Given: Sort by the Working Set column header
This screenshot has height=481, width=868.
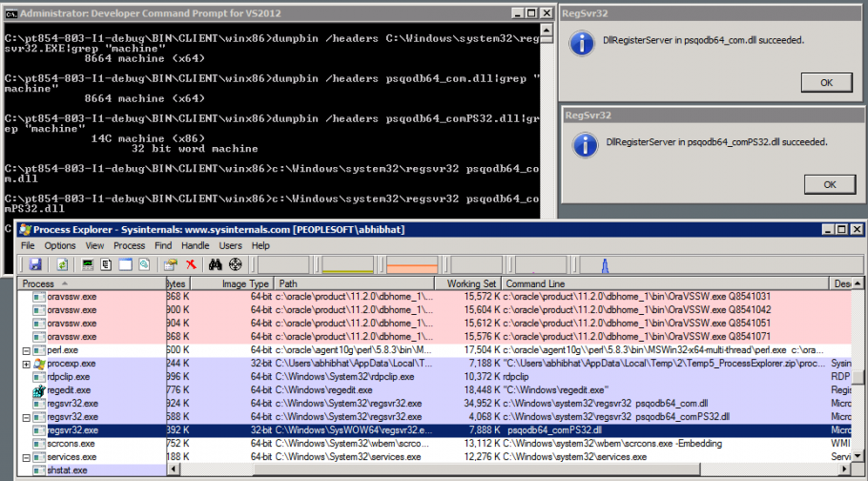Looking at the screenshot, I should pyautogui.click(x=467, y=283).
